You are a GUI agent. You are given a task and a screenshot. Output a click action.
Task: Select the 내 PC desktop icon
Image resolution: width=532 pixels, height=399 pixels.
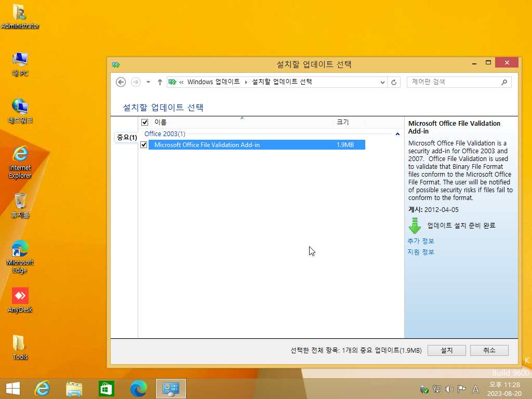(20, 64)
